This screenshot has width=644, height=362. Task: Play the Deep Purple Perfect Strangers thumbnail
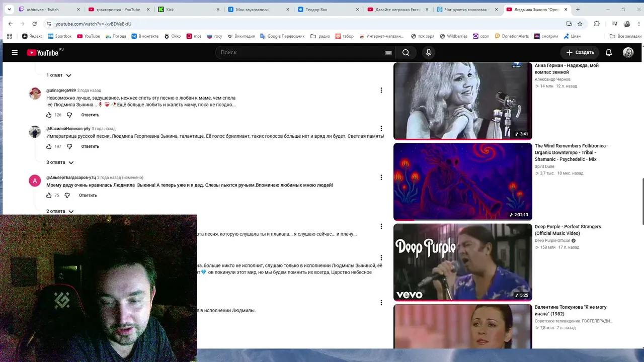[462, 262]
